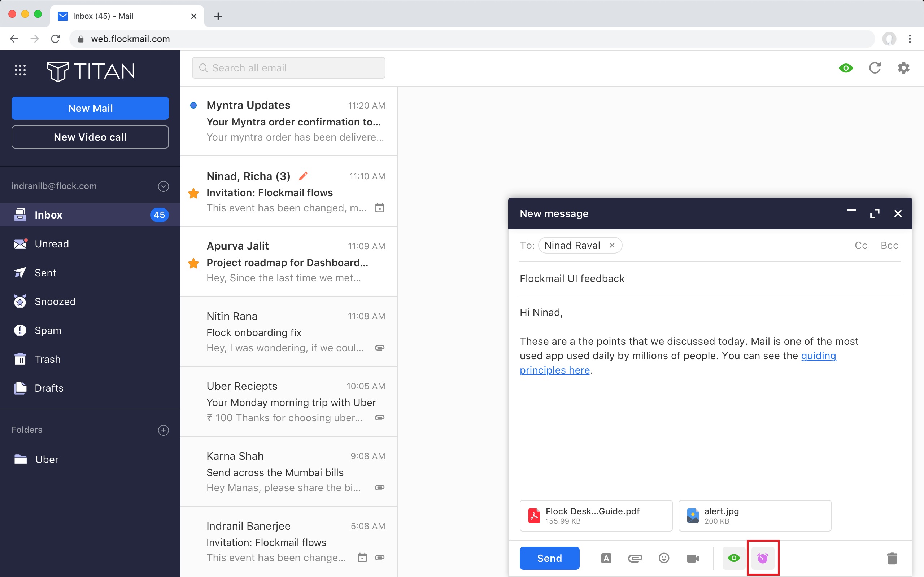
Task: Click the blue Send button
Action: pos(549,558)
